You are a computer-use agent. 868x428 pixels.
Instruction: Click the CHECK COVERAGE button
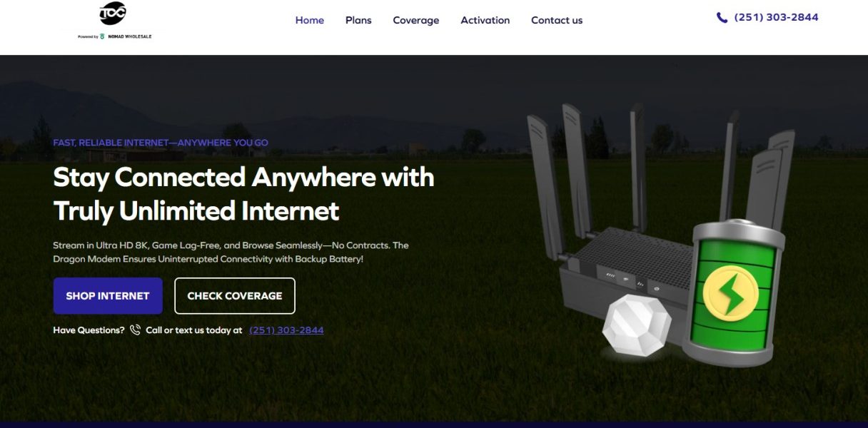pos(235,296)
